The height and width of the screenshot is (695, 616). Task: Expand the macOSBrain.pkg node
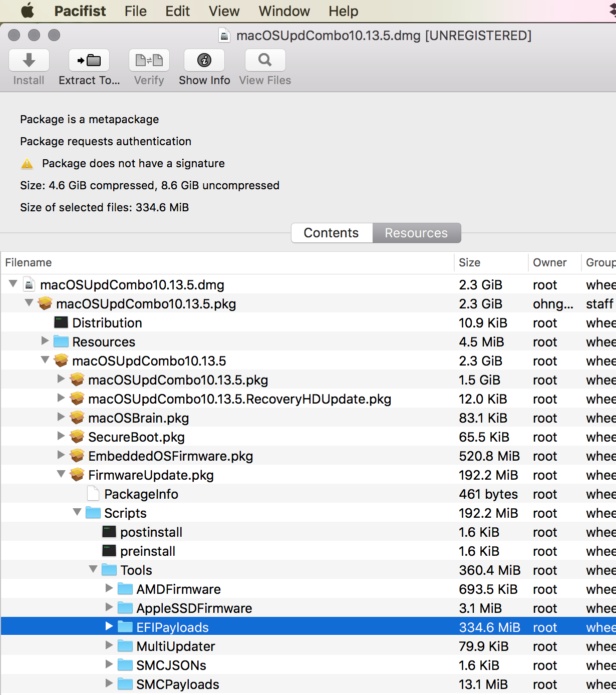click(x=61, y=417)
